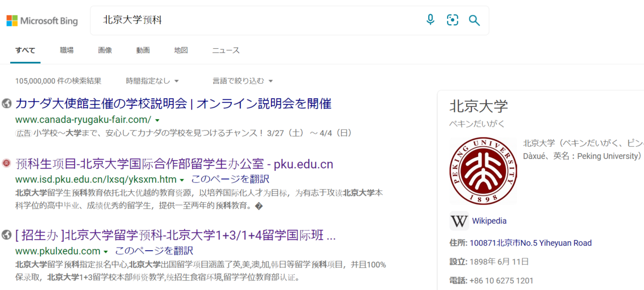Click このページを翻訳 for isd.pku.edu.cn result
This screenshot has height=290, width=644.
[x=230, y=179]
